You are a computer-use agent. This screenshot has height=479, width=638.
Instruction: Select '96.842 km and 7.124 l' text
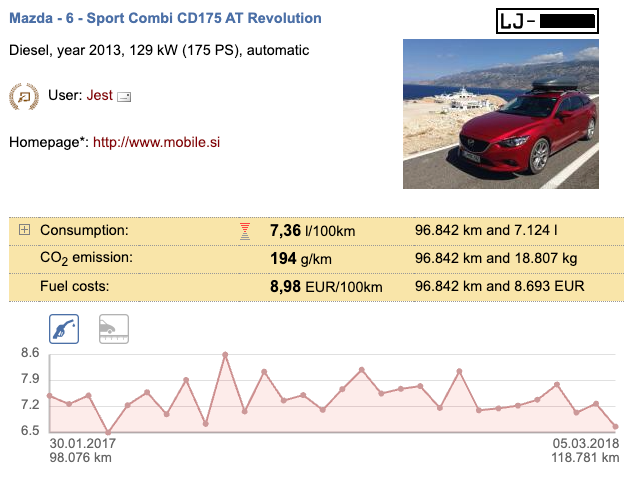click(486, 230)
